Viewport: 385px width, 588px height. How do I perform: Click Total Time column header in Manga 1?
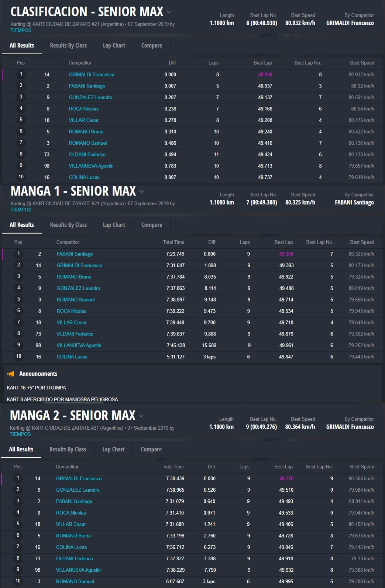click(x=173, y=242)
